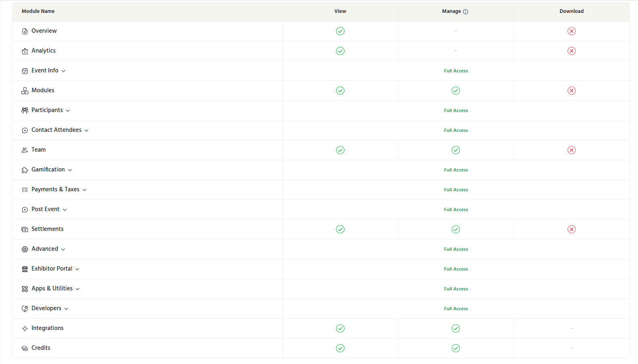The width and height of the screenshot is (638, 364).
Task: Click the Advanced gear icon
Action: pyautogui.click(x=25, y=249)
